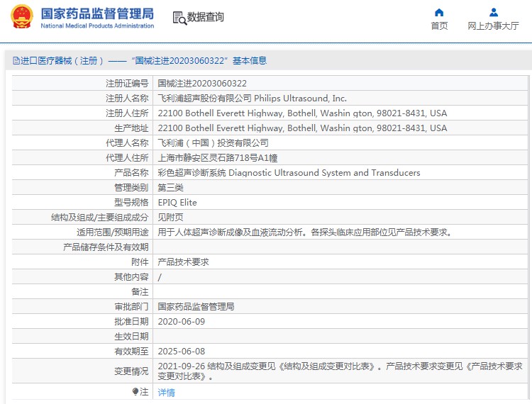Click the 有效期至 row label
The width and height of the screenshot is (532, 404).
point(131,352)
